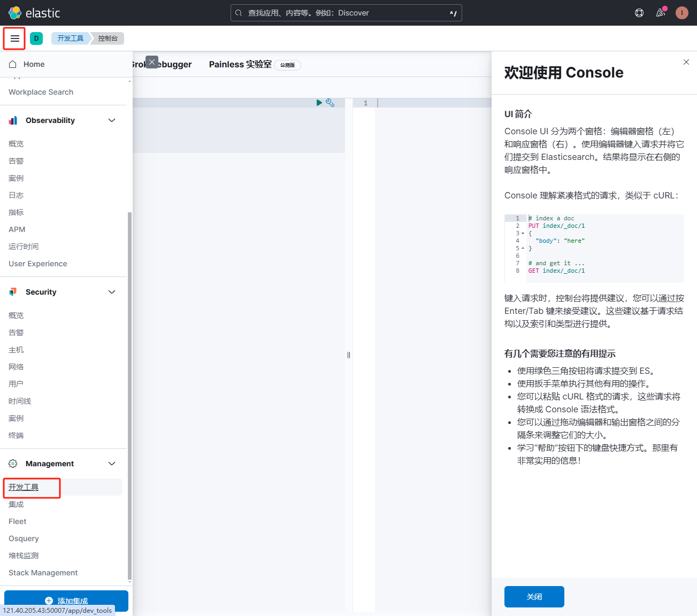Click the elastic logo in header
697x616 pixels.
pyautogui.click(x=35, y=13)
